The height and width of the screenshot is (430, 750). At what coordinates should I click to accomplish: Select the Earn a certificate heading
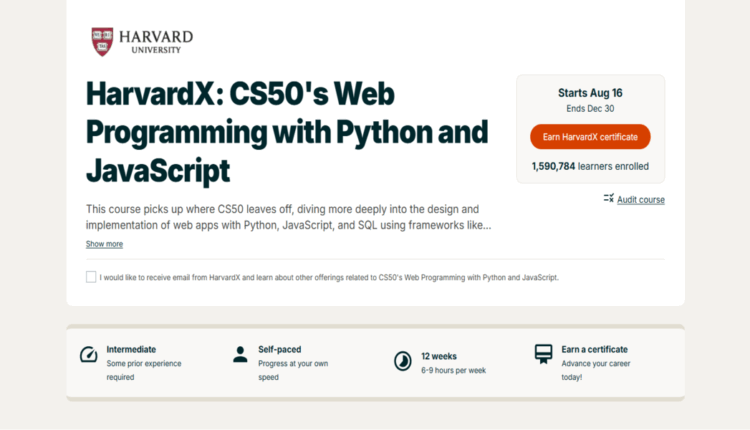[x=594, y=349]
